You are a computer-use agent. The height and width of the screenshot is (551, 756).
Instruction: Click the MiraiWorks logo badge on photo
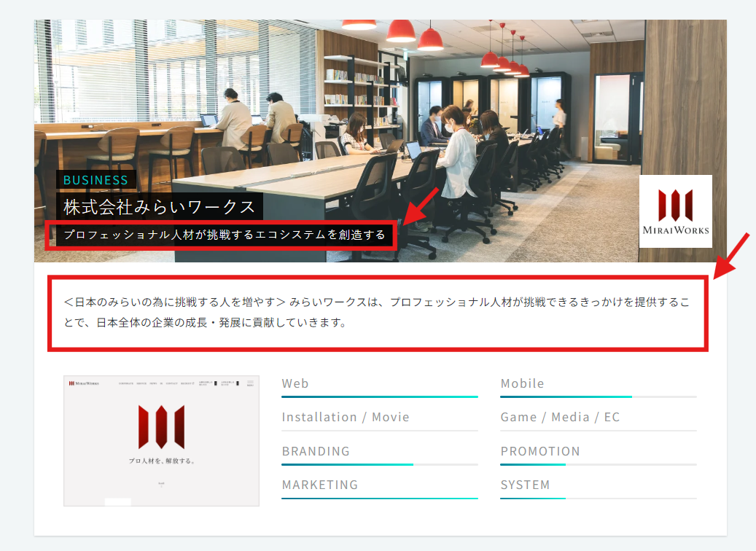point(676,211)
